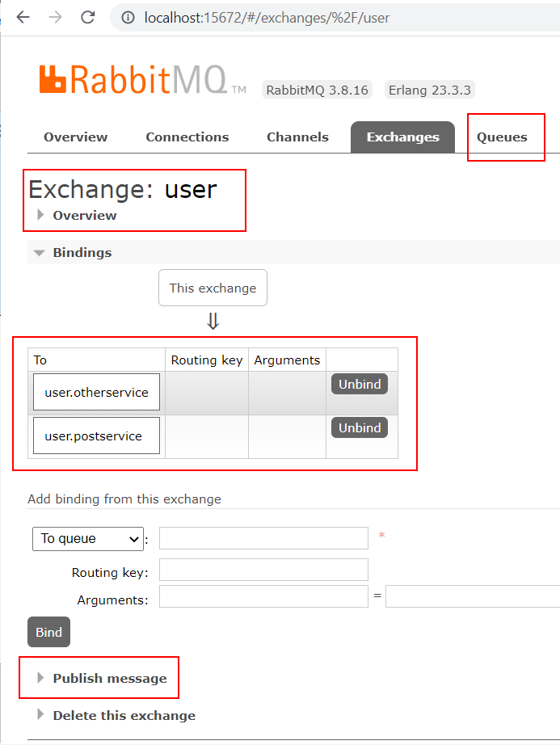Reload the page with the refresh icon
Viewport: 560px width, 745px height.
pos(88,18)
